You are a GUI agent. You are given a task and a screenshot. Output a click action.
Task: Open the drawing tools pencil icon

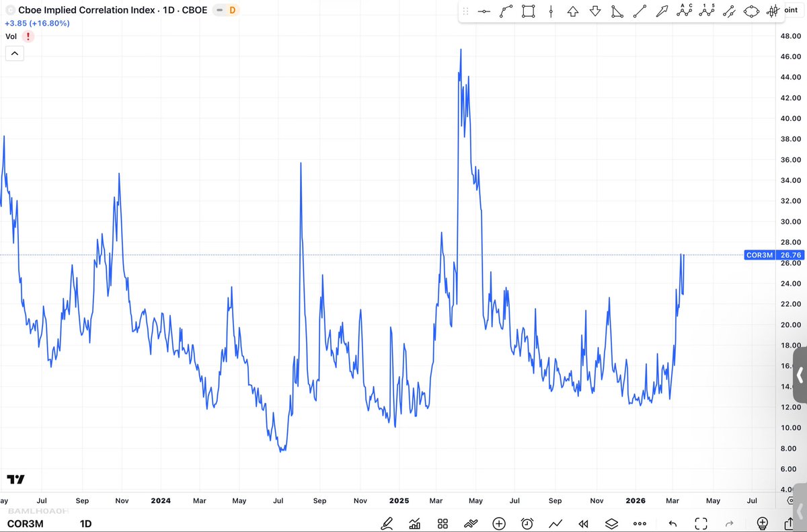(x=387, y=523)
